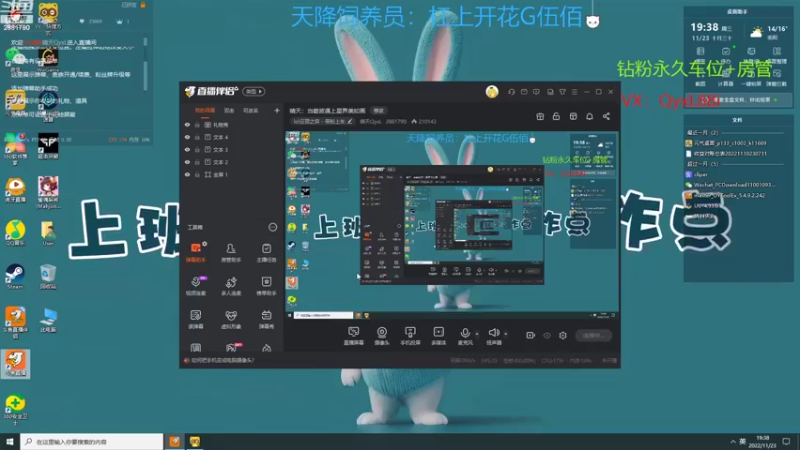Click the share icon in stream header
The image size is (800, 450).
[606, 116]
